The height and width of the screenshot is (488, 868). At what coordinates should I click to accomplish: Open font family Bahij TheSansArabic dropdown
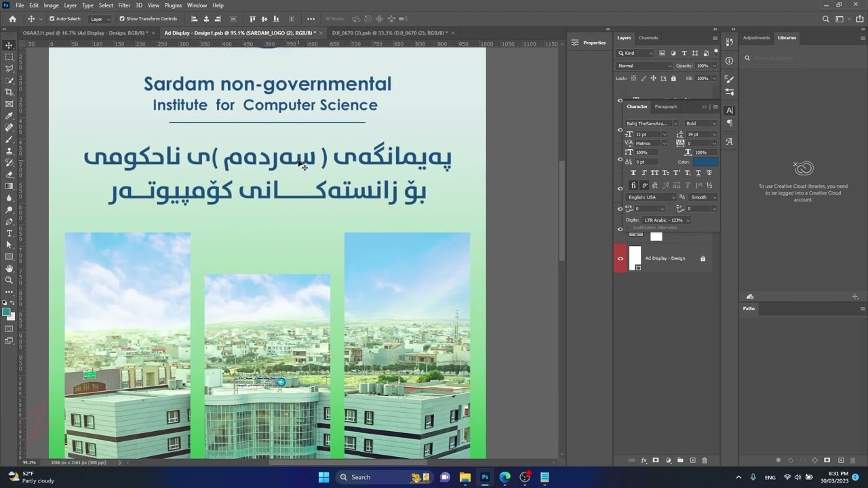click(x=651, y=123)
